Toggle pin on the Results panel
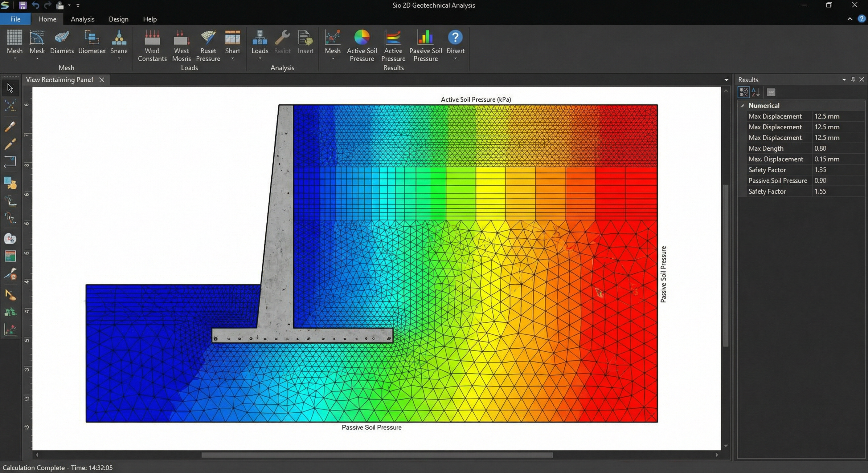The height and width of the screenshot is (473, 868). pos(853,79)
